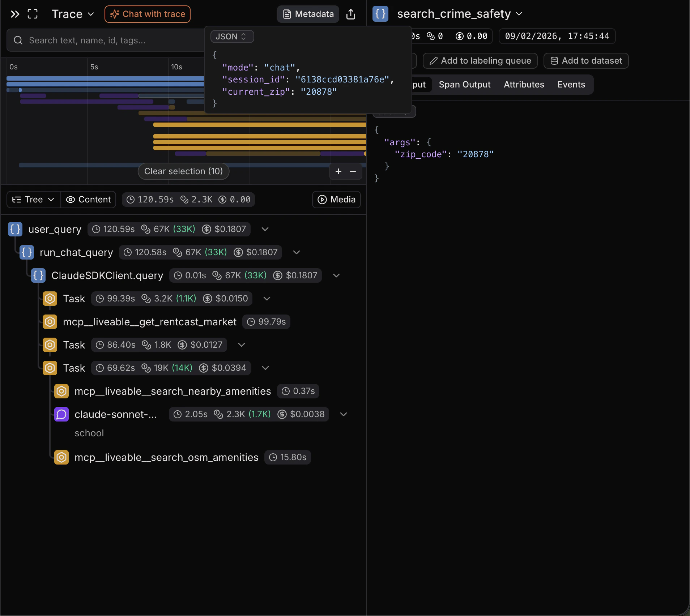Open the Tree view mode dropdown
This screenshot has height=616, width=690.
pyautogui.click(x=33, y=199)
